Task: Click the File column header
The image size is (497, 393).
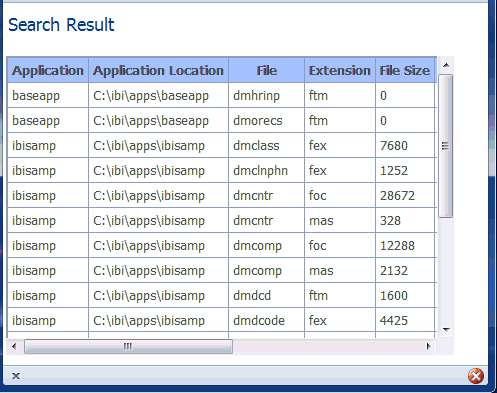Action: click(266, 70)
